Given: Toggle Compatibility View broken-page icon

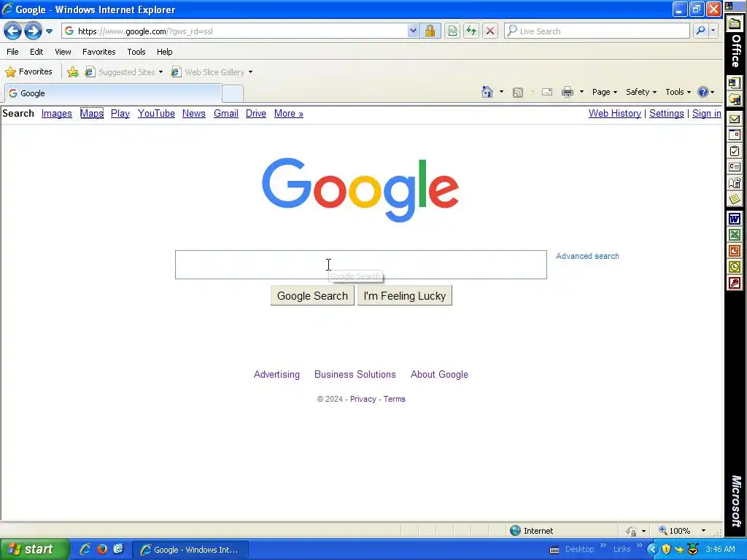Looking at the screenshot, I should coord(452,31).
